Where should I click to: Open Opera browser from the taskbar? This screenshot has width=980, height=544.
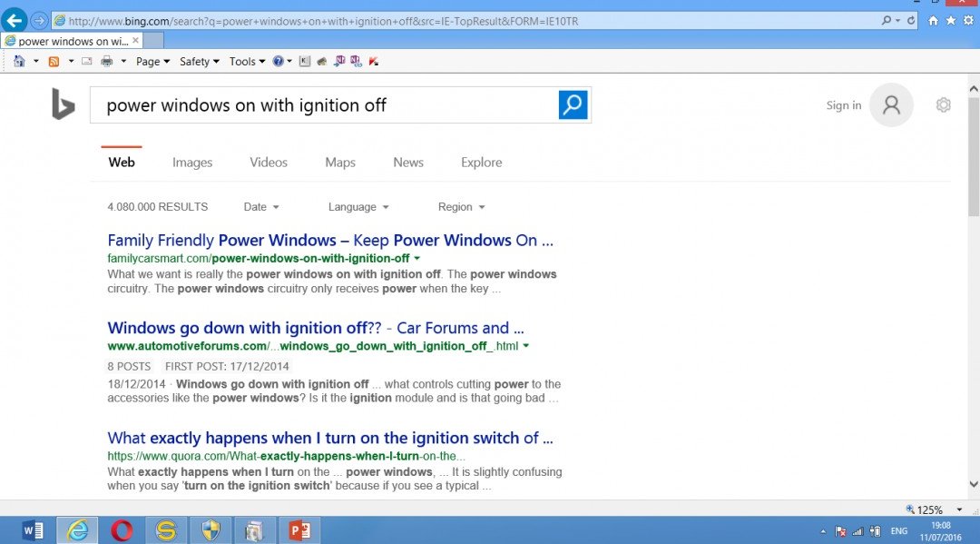pos(122,531)
